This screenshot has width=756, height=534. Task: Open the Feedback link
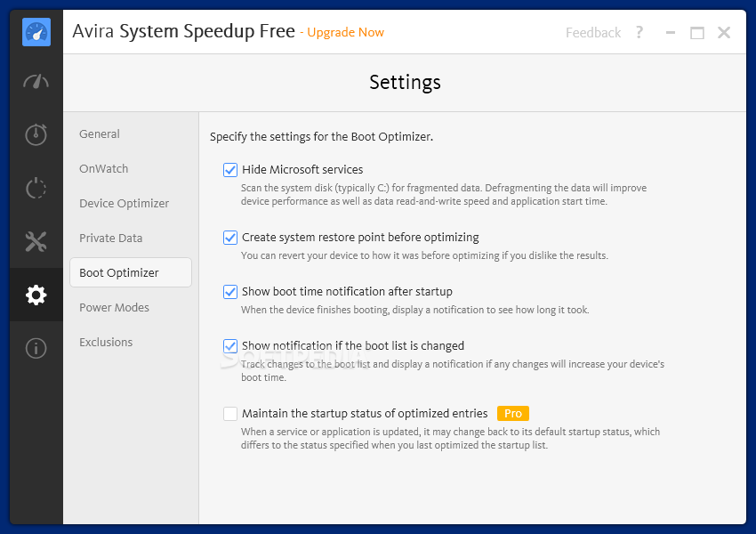[593, 32]
